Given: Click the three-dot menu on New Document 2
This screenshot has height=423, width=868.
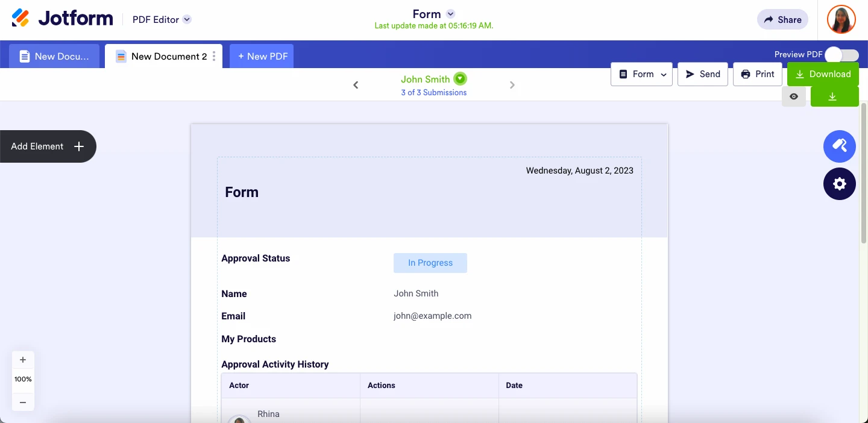Looking at the screenshot, I should (214, 56).
